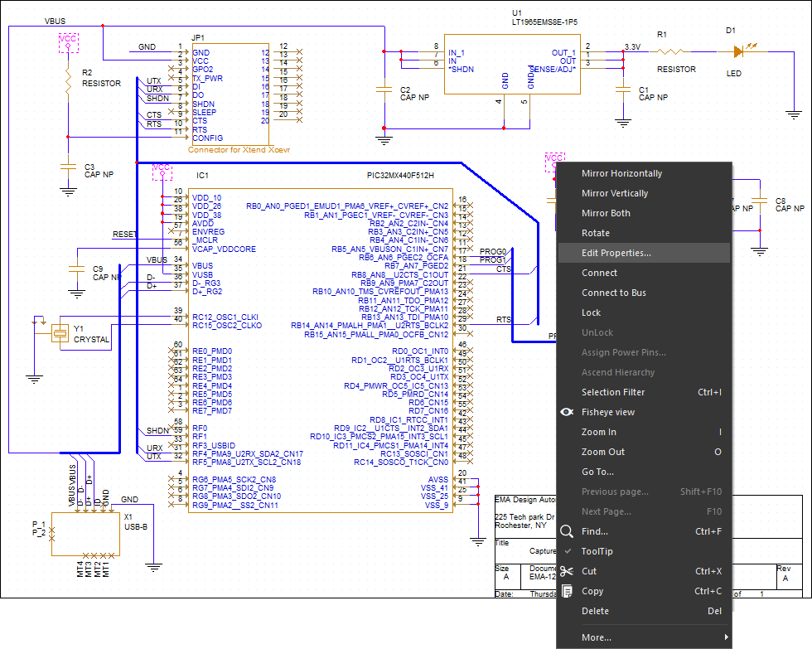
Task: Select capacitor C1 symbol
Action: [623, 90]
